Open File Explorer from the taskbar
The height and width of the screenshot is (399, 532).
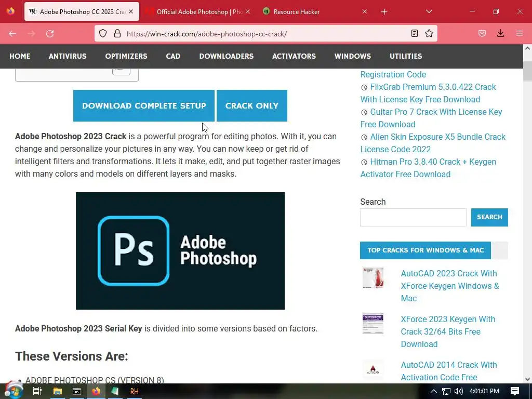tap(57, 391)
